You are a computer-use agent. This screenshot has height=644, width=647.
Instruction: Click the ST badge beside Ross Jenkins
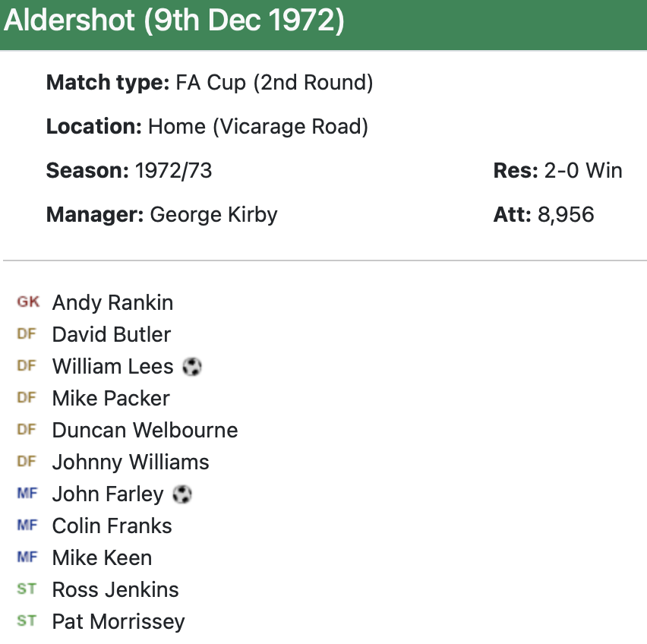pyautogui.click(x=27, y=589)
